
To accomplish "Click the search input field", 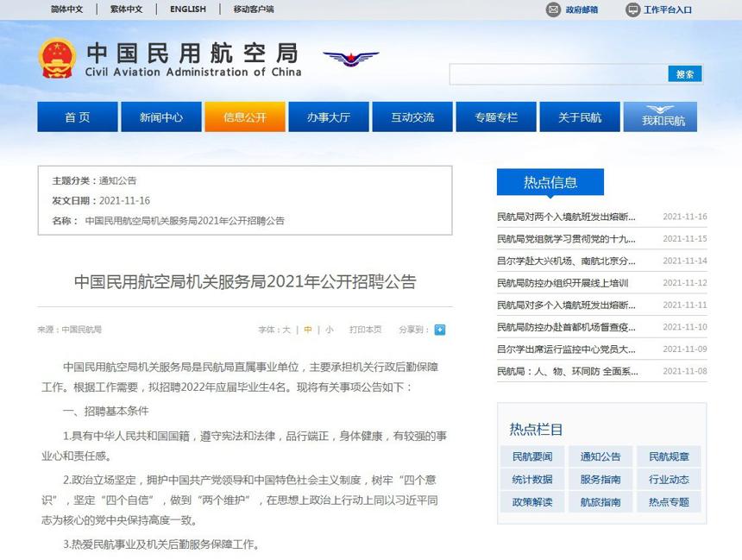I will [558, 74].
